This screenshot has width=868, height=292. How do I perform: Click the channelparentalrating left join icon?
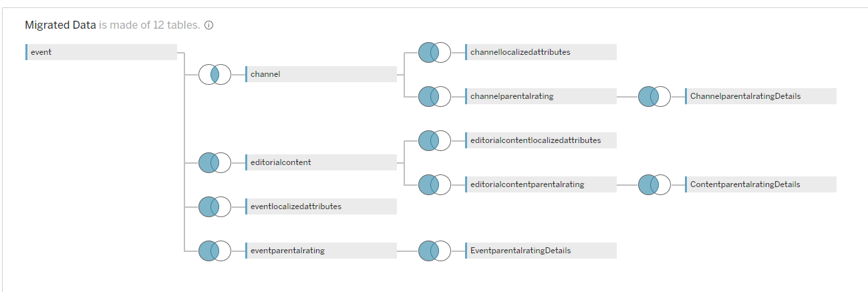point(434,96)
